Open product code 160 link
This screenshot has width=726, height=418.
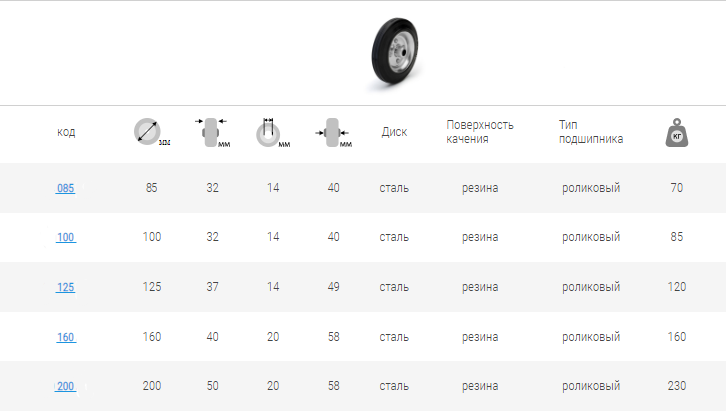(65, 338)
